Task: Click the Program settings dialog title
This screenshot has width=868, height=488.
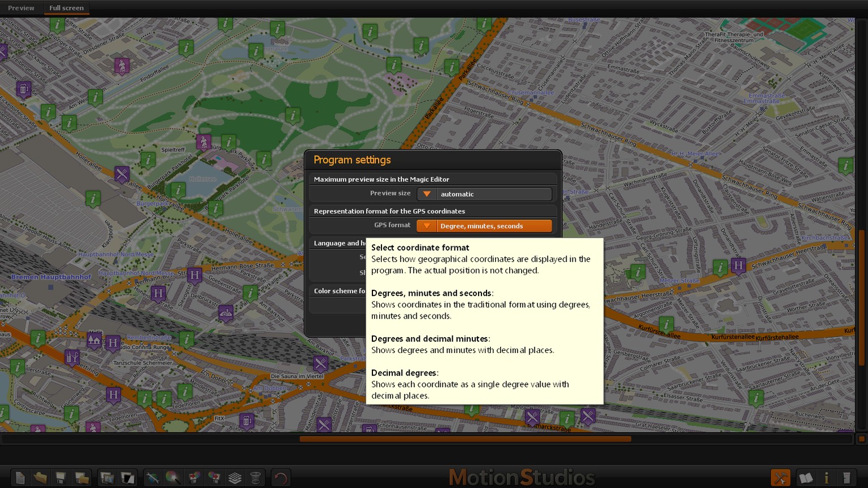Action: click(x=352, y=160)
